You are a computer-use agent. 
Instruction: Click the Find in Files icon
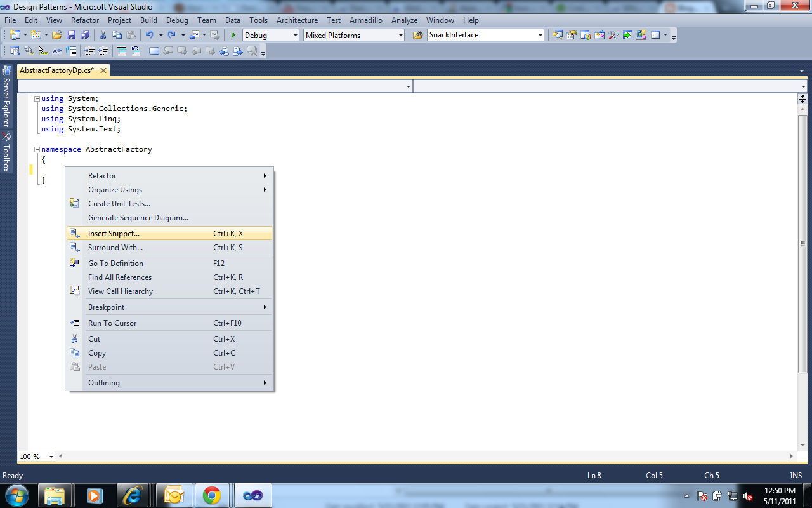[417, 35]
